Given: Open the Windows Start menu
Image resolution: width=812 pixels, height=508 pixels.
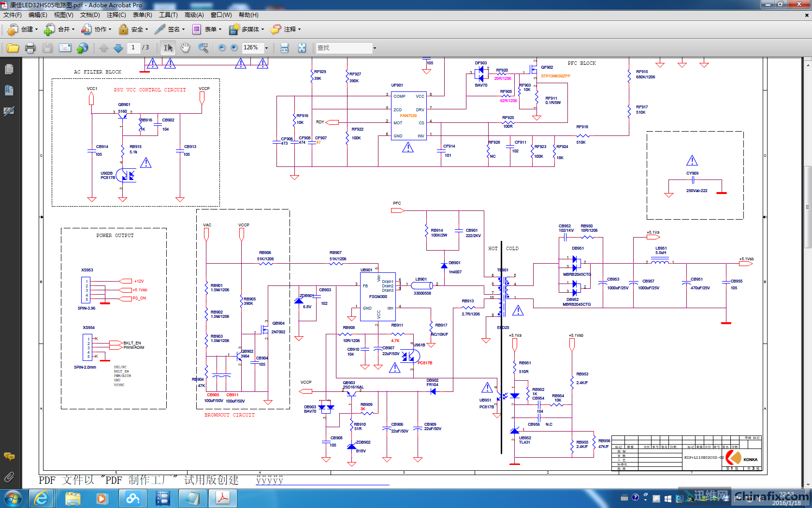Looking at the screenshot, I should pyautogui.click(x=12, y=498).
